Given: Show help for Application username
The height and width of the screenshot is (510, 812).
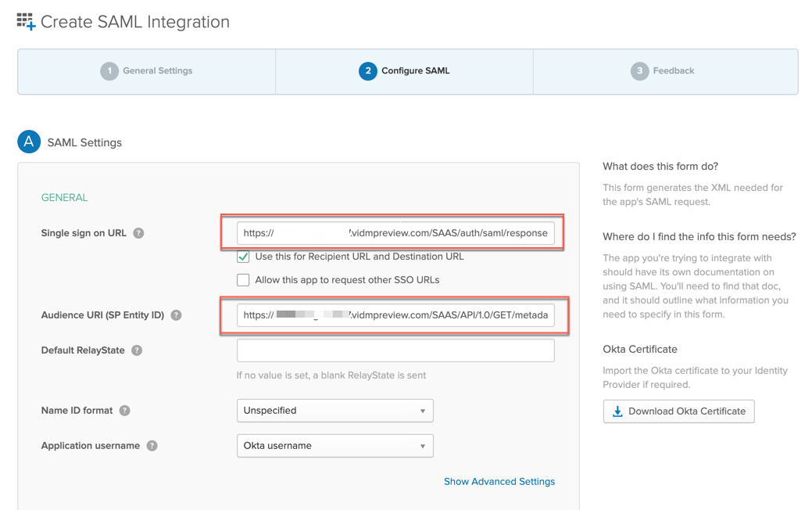Looking at the screenshot, I should [152, 446].
